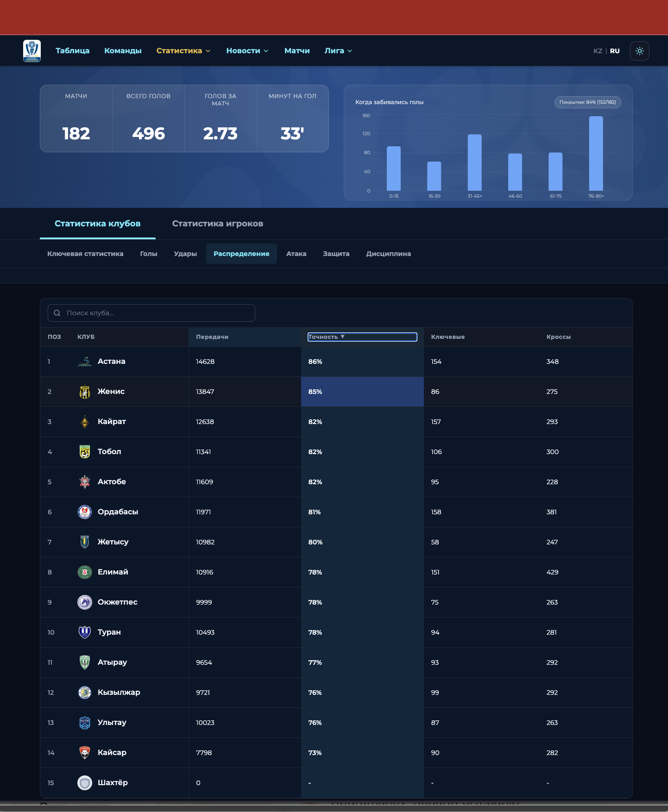This screenshot has height=812, width=668.
Task: Open the Таблица page link
Action: point(72,51)
